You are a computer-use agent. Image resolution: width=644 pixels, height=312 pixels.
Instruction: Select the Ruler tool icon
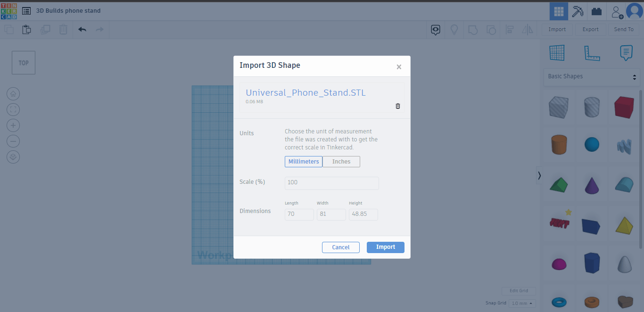pos(592,53)
